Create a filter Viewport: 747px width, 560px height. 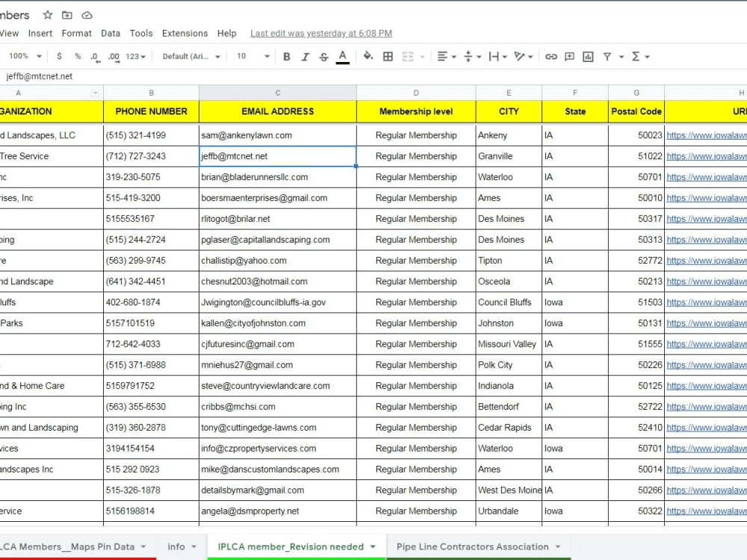pyautogui.click(x=608, y=56)
